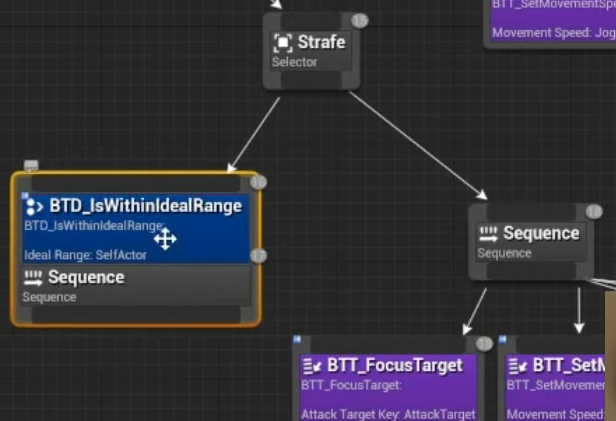The image size is (616, 421).
Task: Click 'Attack Target Key: AttackTarget' description
Action: [x=388, y=414]
